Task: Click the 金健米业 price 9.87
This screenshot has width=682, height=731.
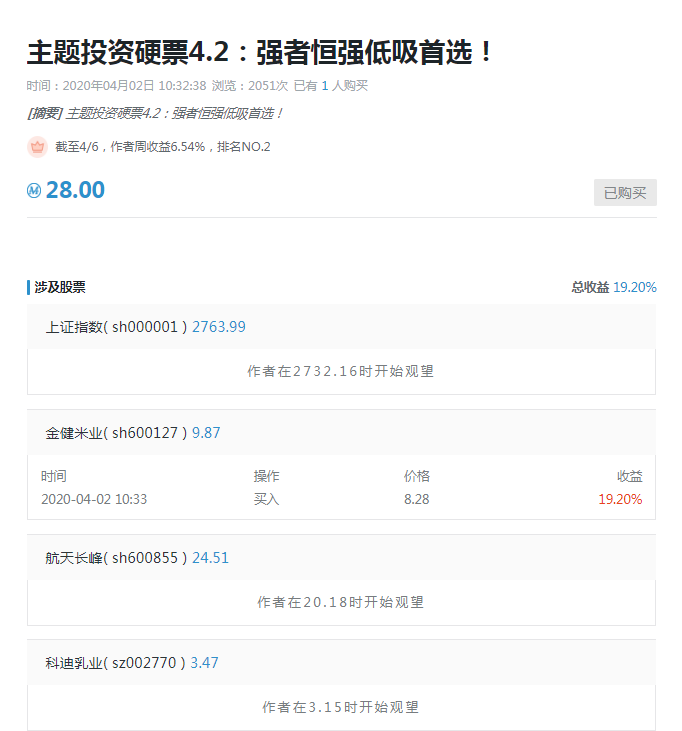Action: pyautogui.click(x=206, y=433)
